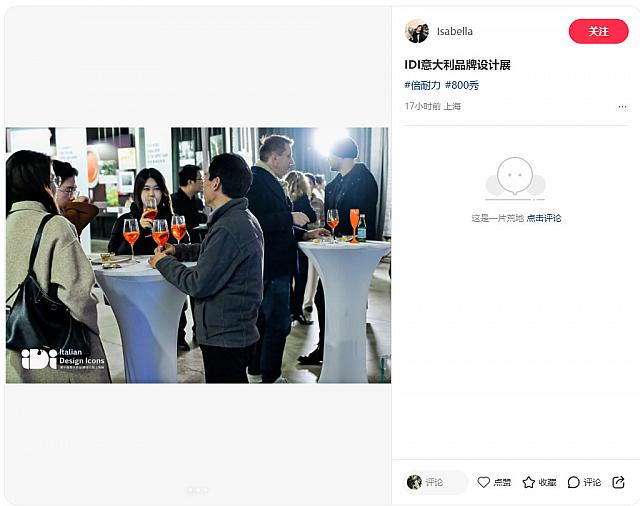Open comments via speech bubble icon

[x=573, y=482]
